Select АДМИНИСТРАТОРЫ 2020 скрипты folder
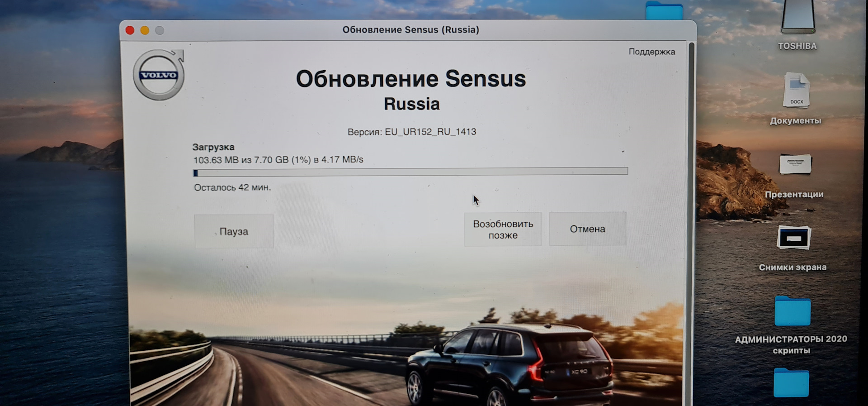This screenshot has height=406, width=868. pos(792,311)
